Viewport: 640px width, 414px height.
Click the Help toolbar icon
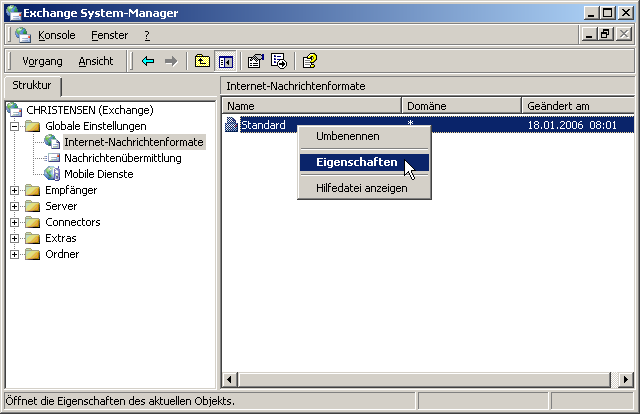click(310, 61)
